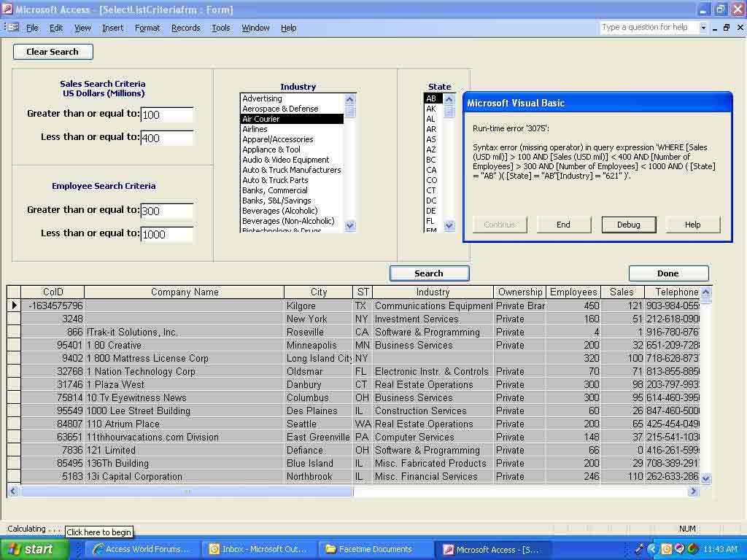Image resolution: width=747 pixels, height=560 pixels.
Task: Select AK in the State list
Action: click(433, 109)
